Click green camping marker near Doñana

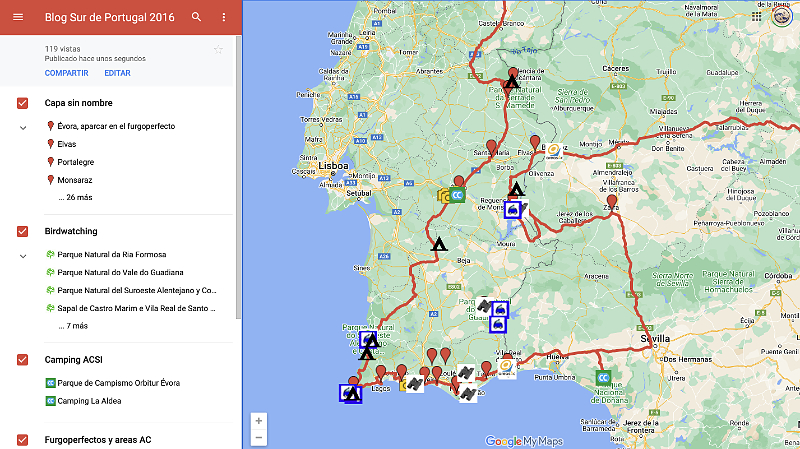coord(603,378)
